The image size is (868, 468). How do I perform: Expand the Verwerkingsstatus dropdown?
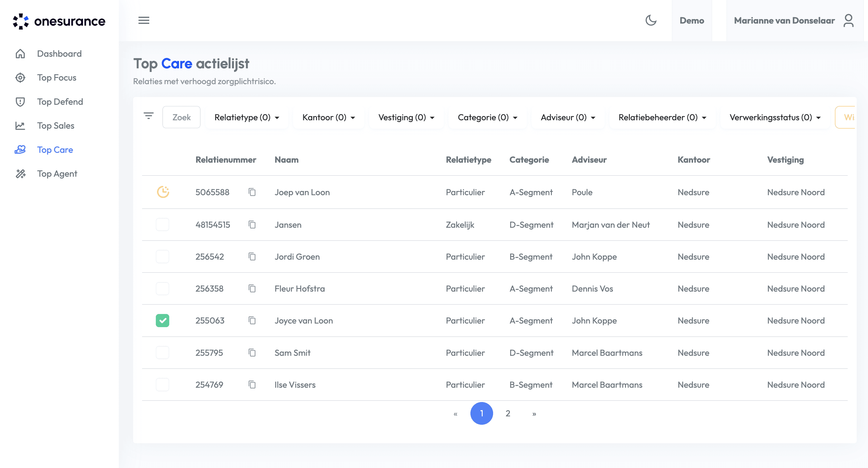[775, 117]
